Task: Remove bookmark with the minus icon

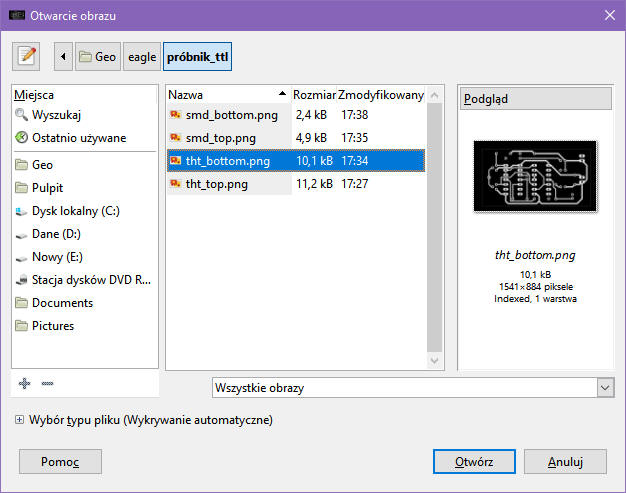Action: click(x=47, y=383)
